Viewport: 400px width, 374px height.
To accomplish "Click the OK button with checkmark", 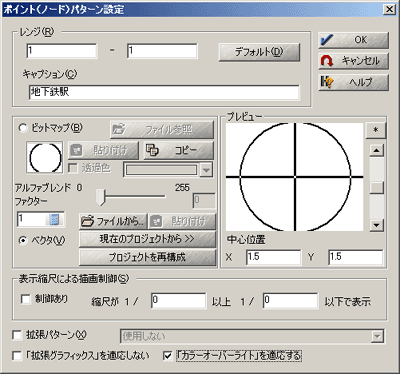I will (353, 40).
